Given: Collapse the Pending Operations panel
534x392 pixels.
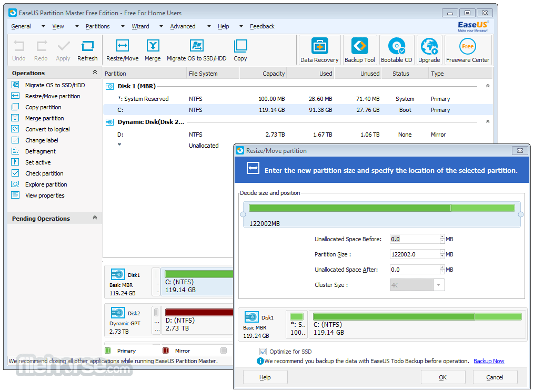Looking at the screenshot, I should (95, 218).
